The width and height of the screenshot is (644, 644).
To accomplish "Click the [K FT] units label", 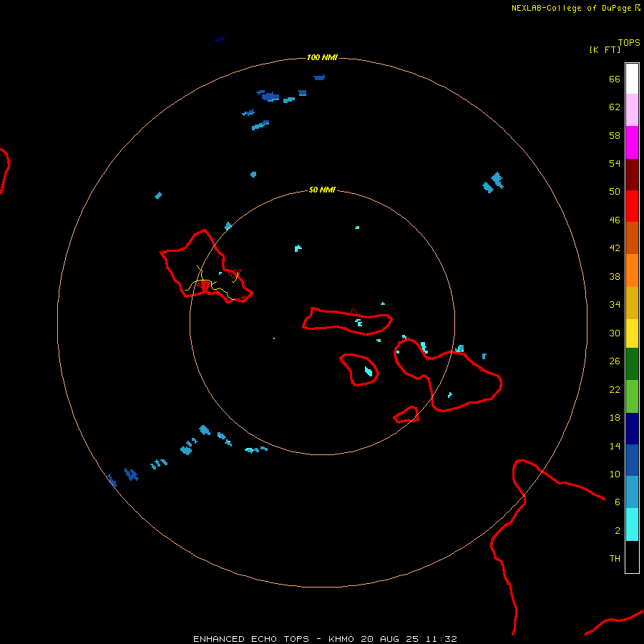I will [605, 49].
